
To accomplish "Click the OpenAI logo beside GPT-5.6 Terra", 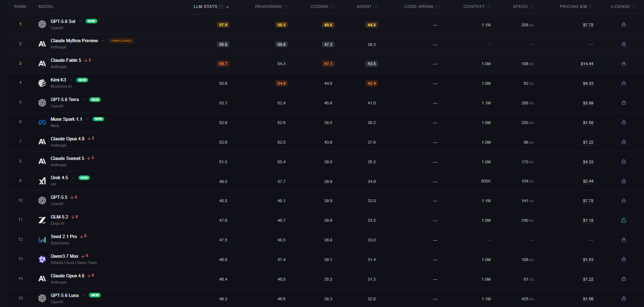I will pos(42,103).
